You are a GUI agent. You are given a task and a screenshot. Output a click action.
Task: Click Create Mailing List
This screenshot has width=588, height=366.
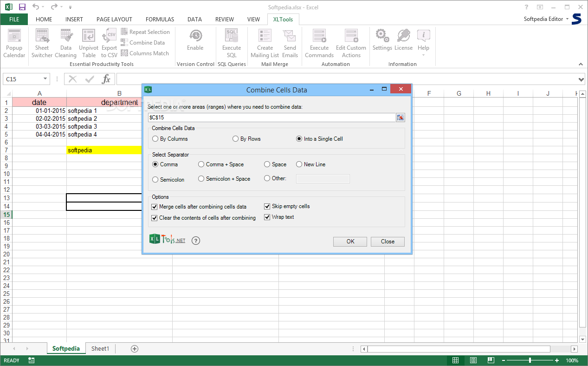point(265,43)
